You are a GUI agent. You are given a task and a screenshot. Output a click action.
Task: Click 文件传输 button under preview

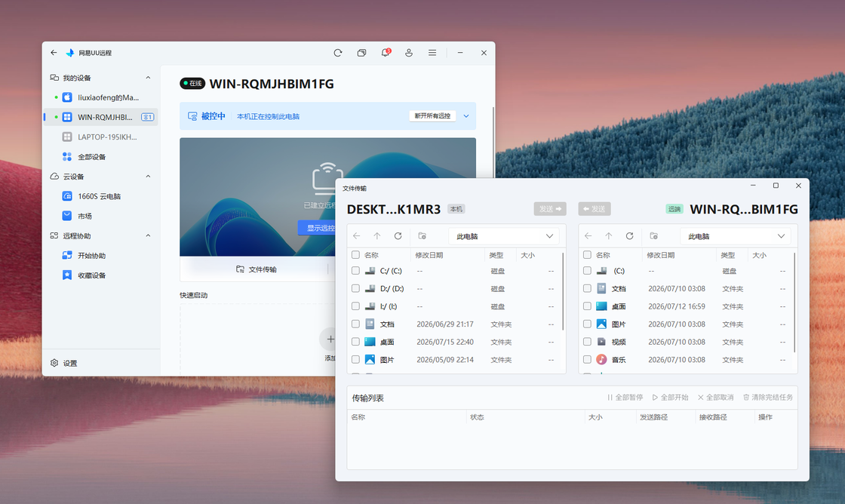click(256, 269)
